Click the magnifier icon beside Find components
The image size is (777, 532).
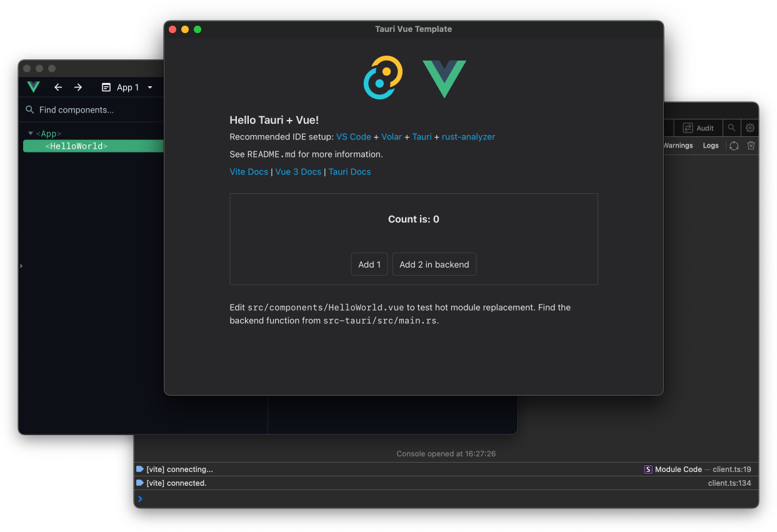[x=29, y=110]
